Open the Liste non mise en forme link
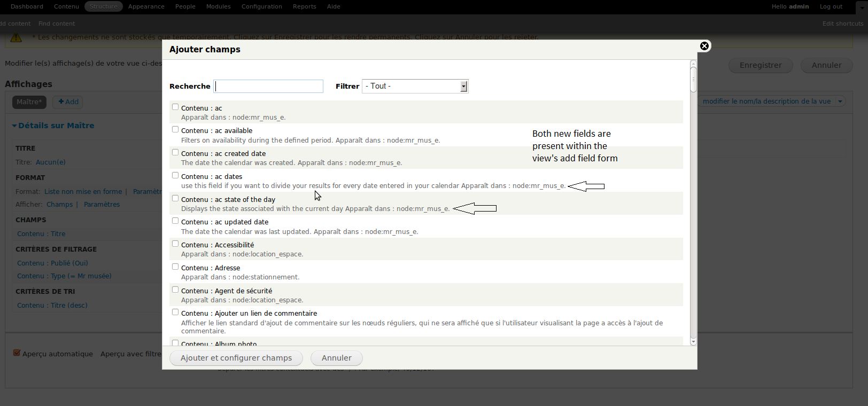This screenshot has width=868, height=406. click(83, 192)
